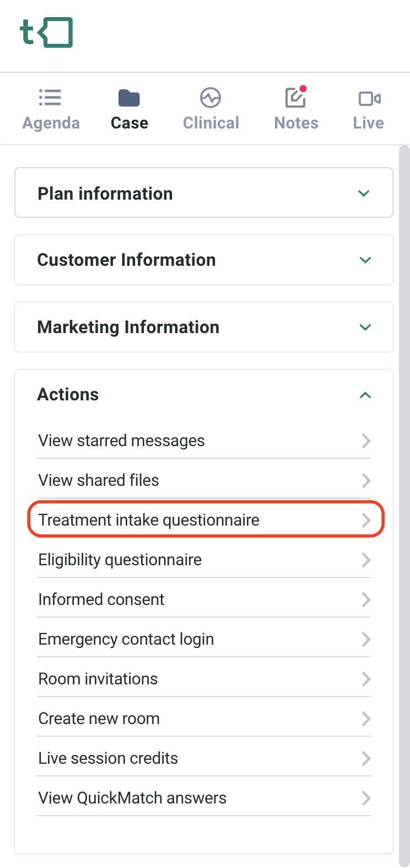Click the Talkspace logo icon

[46, 33]
